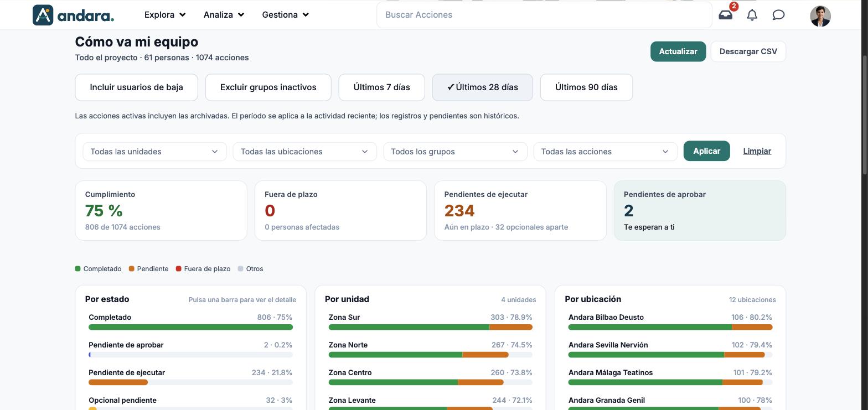
Task: Open the user profile avatar
Action: click(x=820, y=16)
